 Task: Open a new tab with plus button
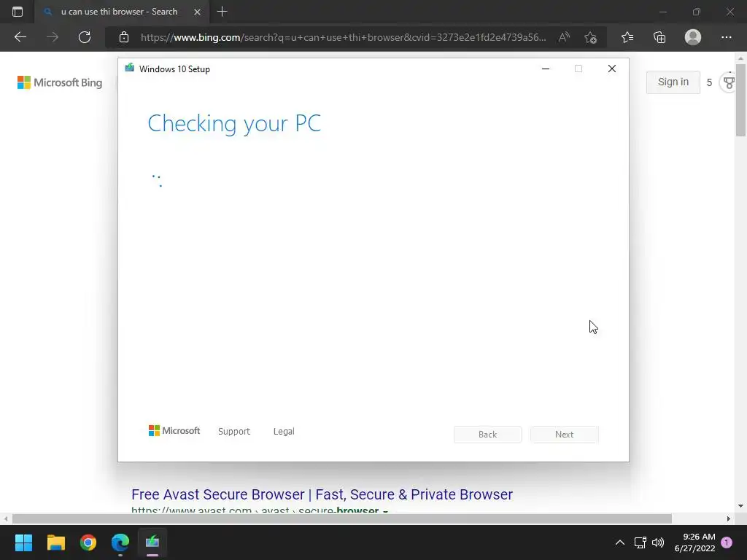[222, 12]
